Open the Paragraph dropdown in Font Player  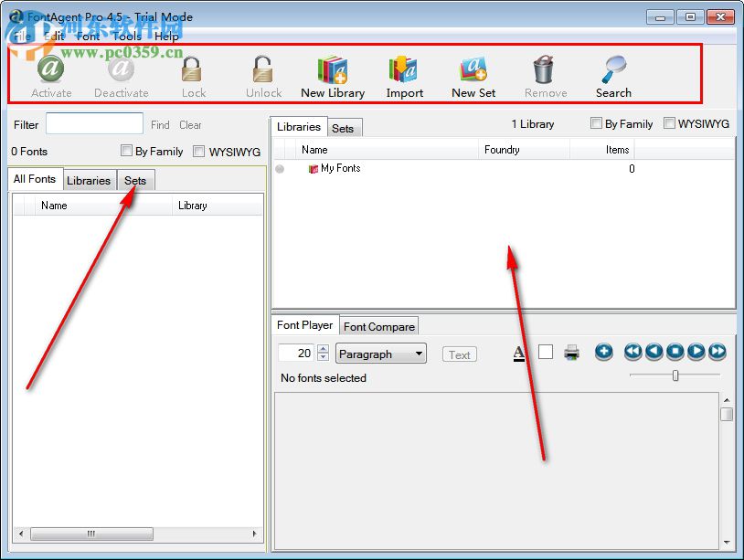click(380, 354)
